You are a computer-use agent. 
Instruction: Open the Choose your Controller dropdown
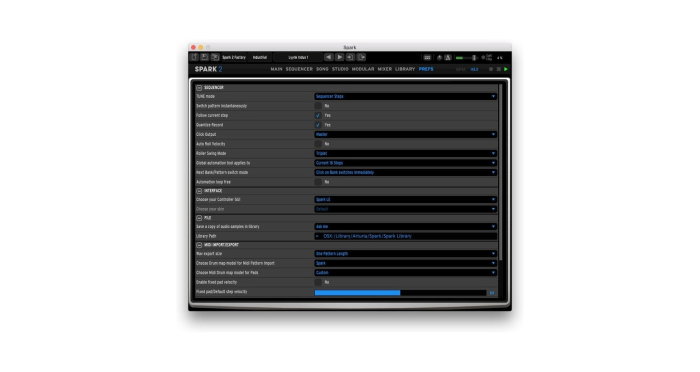(x=405, y=200)
